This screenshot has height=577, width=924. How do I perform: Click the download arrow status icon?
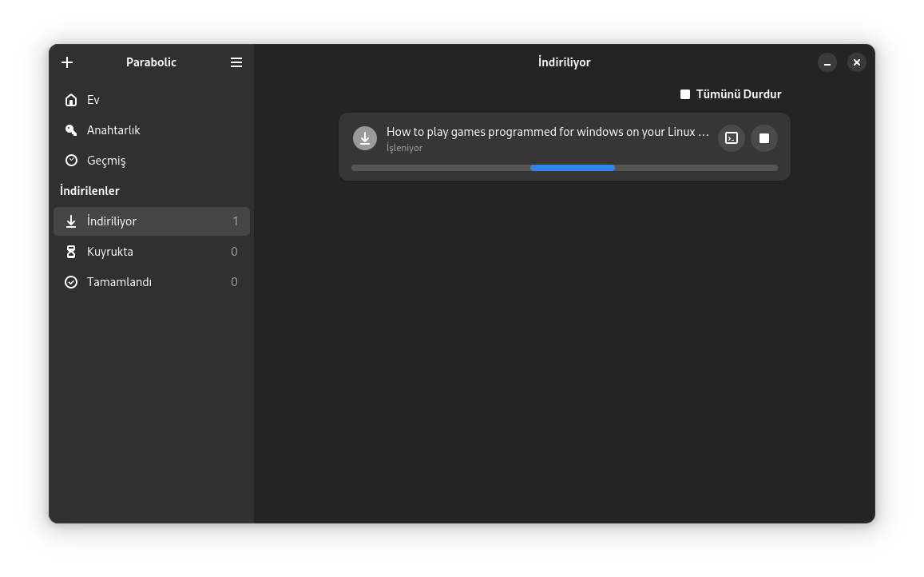[x=365, y=138]
